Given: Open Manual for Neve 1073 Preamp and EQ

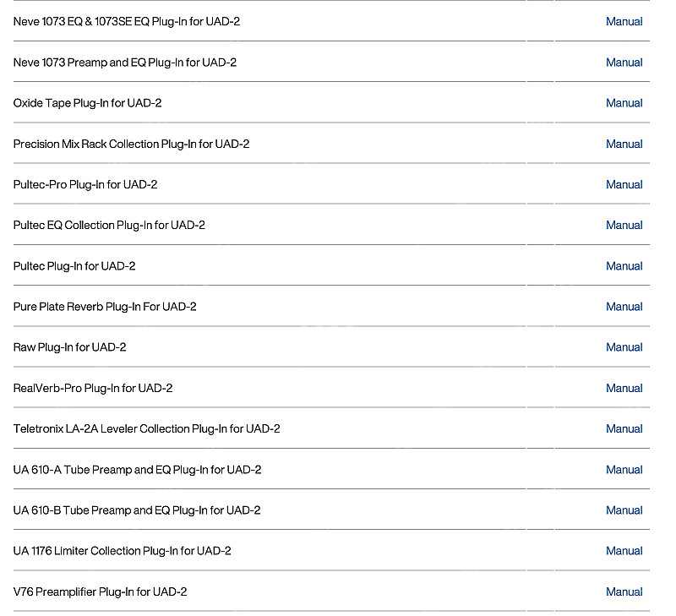Looking at the screenshot, I should [624, 63].
